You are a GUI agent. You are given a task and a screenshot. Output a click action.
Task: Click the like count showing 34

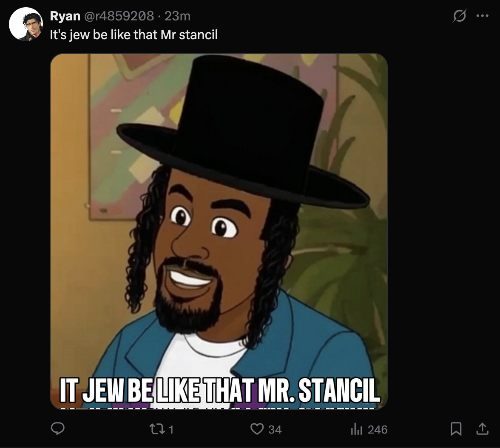[x=275, y=429]
